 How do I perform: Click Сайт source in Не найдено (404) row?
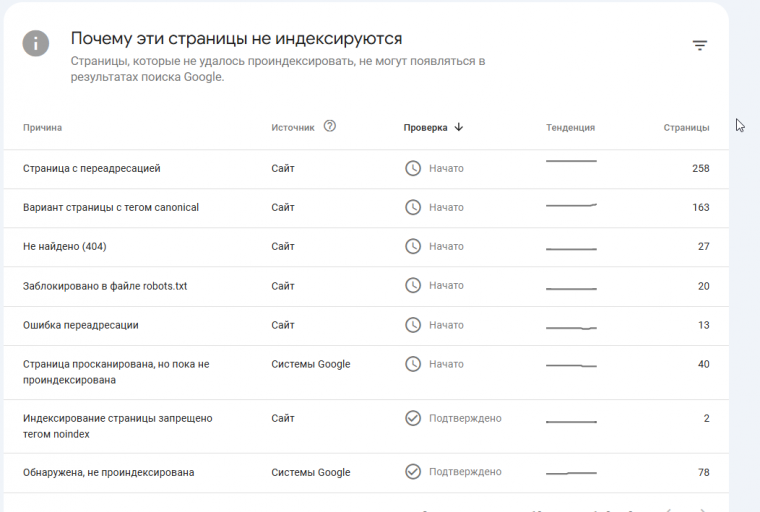point(283,246)
